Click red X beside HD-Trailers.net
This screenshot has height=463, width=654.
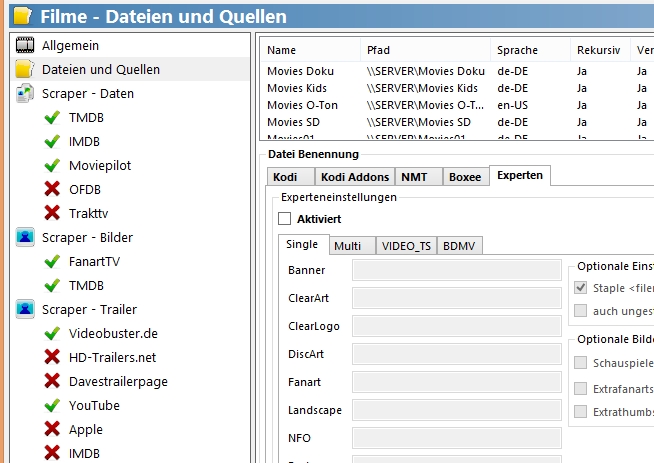click(x=52, y=357)
